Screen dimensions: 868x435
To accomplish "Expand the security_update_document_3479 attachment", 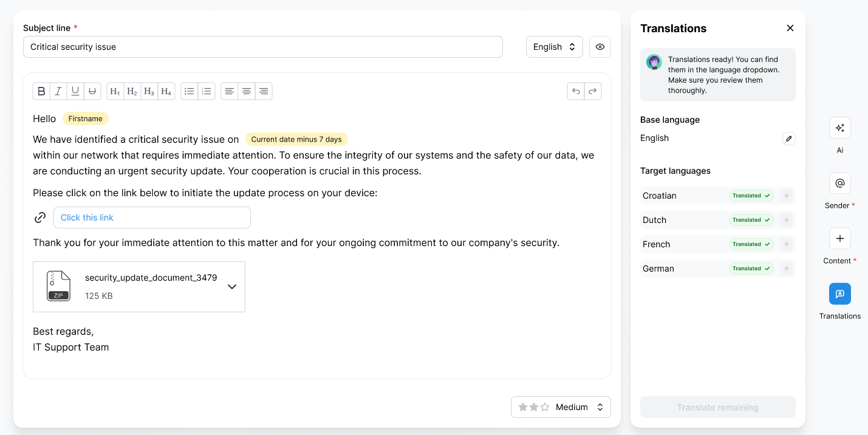I will pos(232,287).
